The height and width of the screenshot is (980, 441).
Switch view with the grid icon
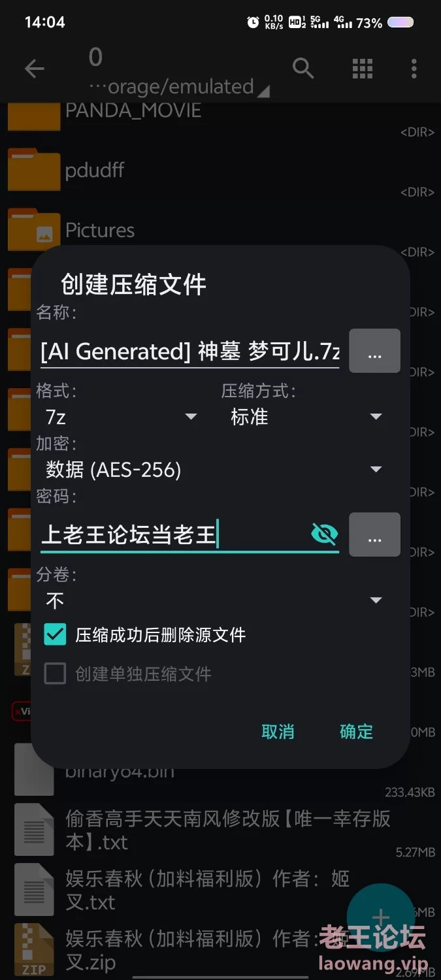pos(363,68)
